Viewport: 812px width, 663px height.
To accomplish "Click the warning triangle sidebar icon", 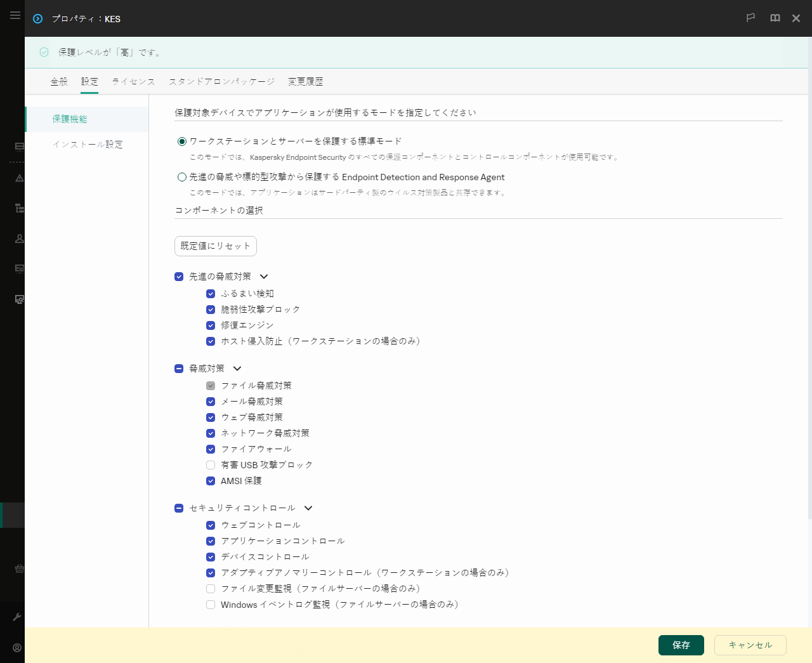I will 19,178.
